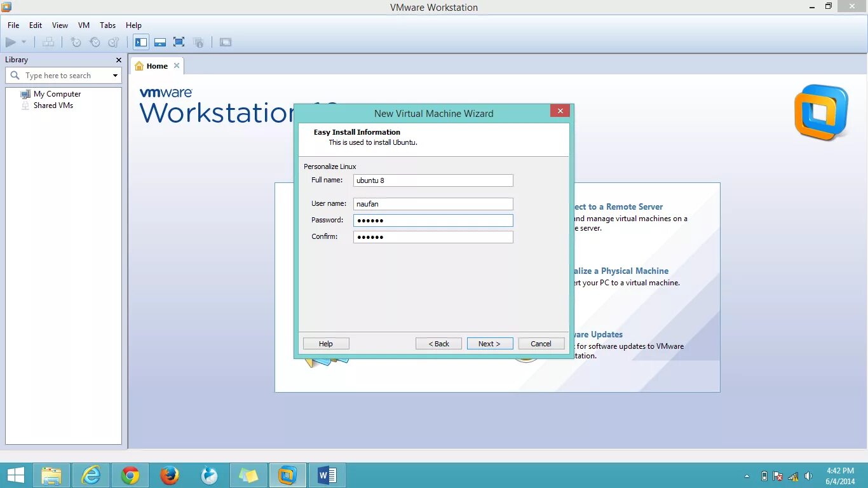Click the User name field

[433, 204]
